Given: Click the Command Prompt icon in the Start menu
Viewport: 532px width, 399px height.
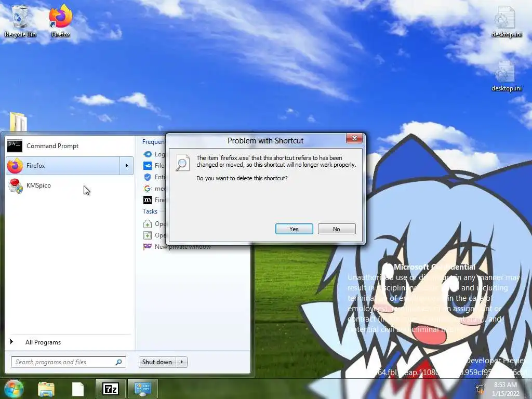Looking at the screenshot, I should (15, 146).
